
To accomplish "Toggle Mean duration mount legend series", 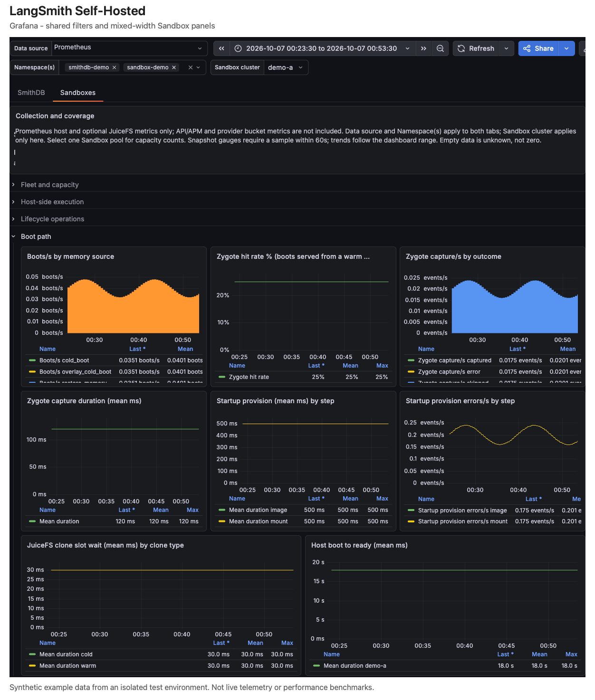I will click(x=259, y=521).
